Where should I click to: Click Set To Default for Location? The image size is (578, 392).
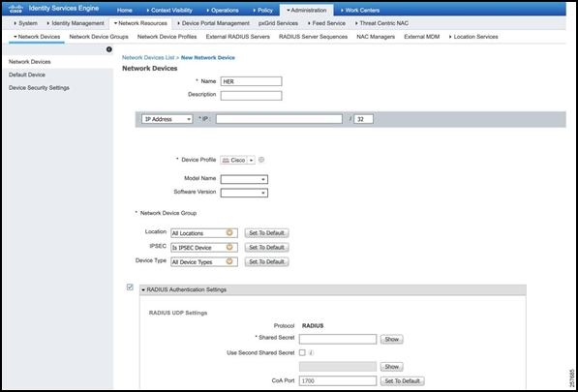(x=266, y=233)
